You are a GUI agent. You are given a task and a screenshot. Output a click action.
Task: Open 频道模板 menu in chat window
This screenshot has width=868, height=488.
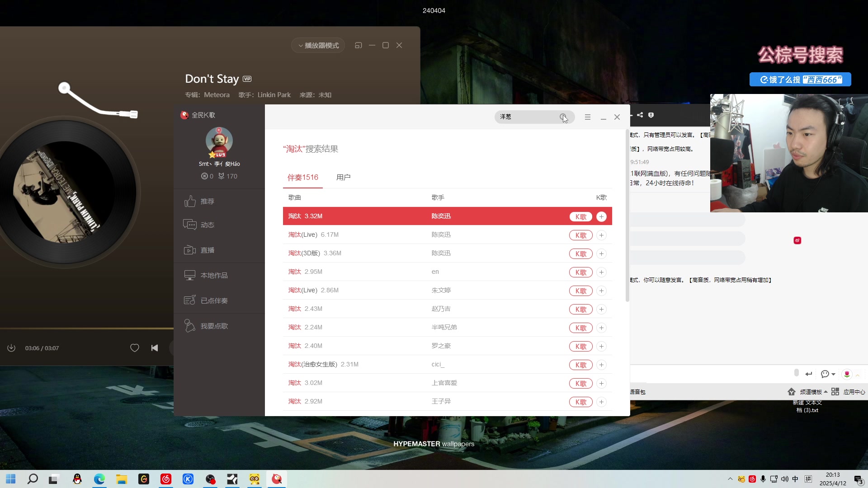[807, 392]
